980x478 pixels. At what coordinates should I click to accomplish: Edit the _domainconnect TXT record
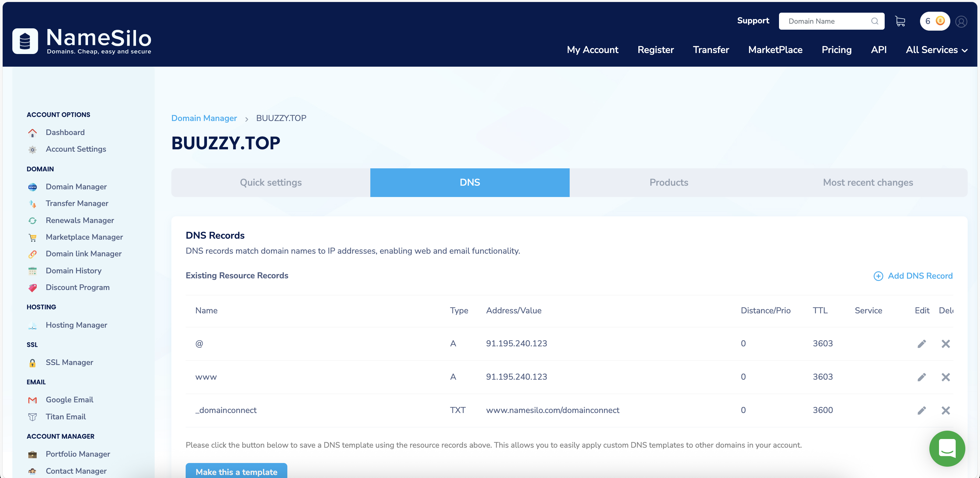(921, 410)
